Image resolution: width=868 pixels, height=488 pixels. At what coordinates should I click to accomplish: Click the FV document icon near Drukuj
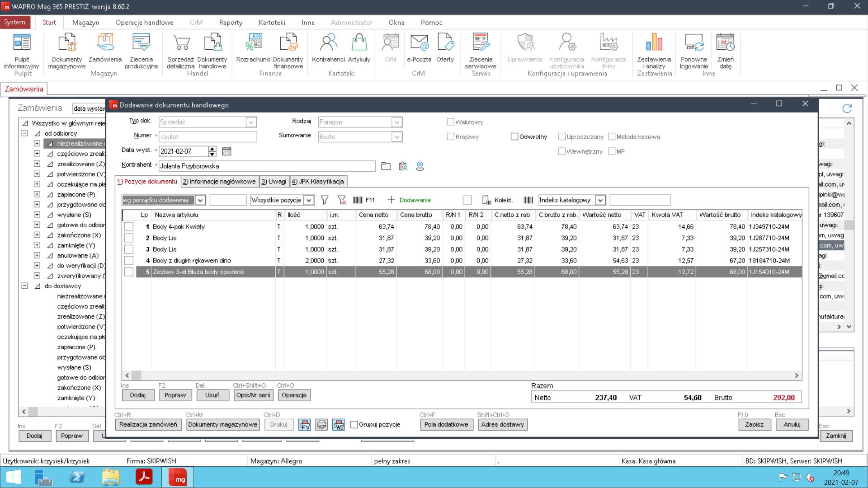tap(305, 425)
